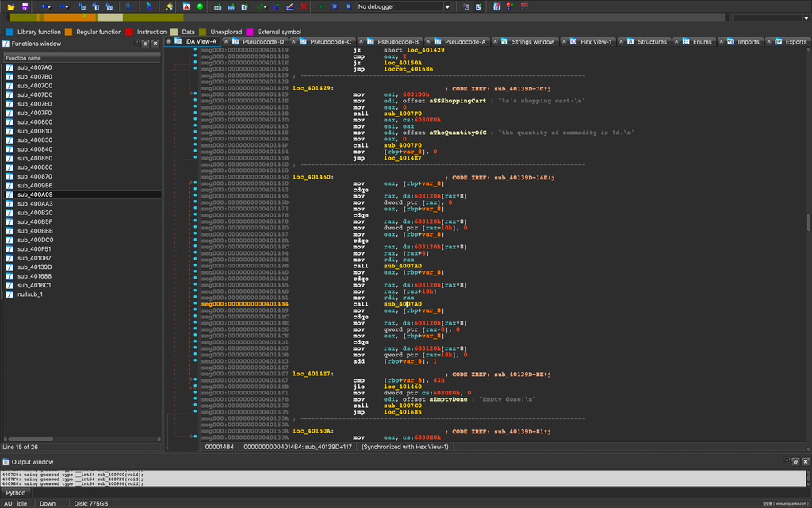Click Function name column header
Image resolution: width=812 pixels, height=508 pixels.
24,58
